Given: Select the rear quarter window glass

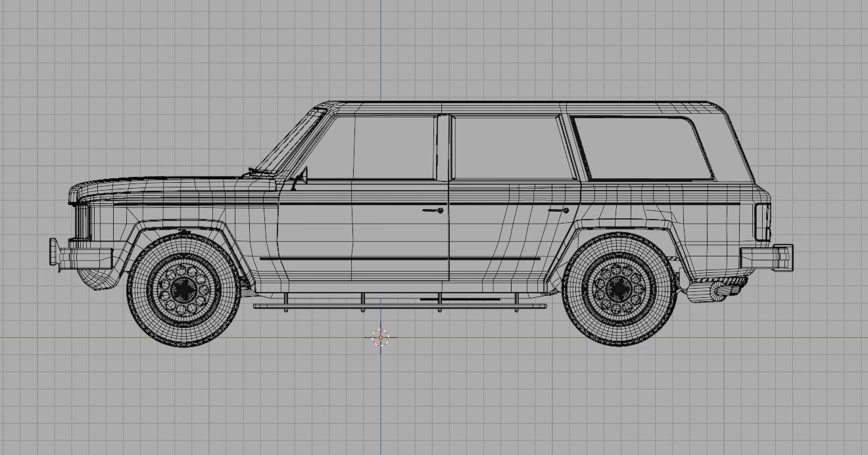Looking at the screenshot, I should point(642,148).
